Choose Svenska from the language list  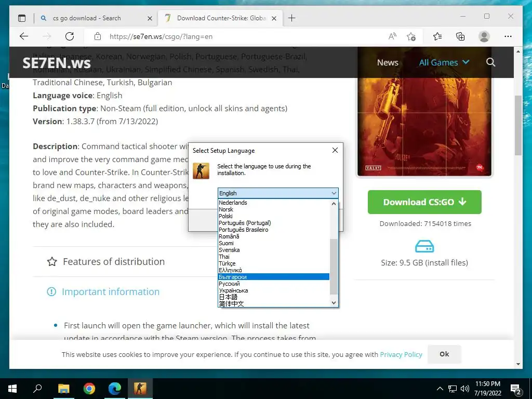273,250
